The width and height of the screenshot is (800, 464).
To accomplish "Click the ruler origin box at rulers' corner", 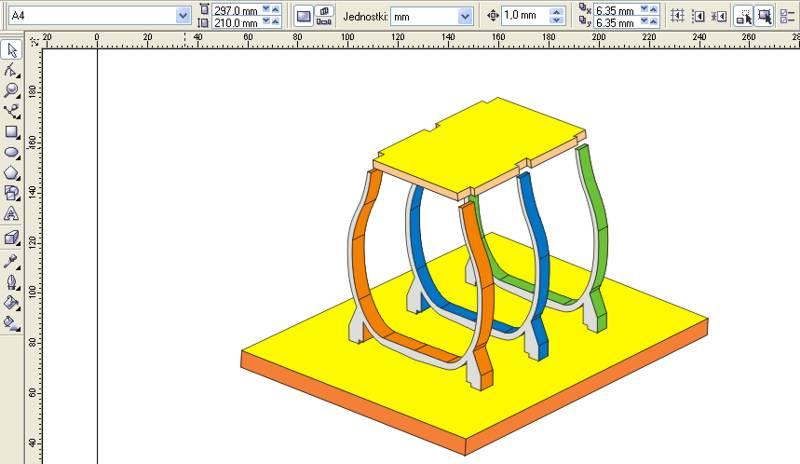I will (x=35, y=41).
